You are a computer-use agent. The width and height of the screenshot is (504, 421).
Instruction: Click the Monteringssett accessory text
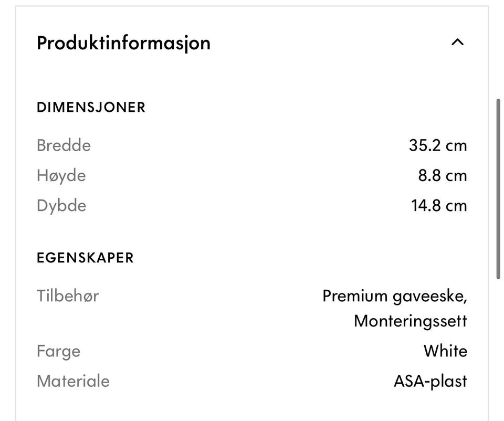coord(410,320)
